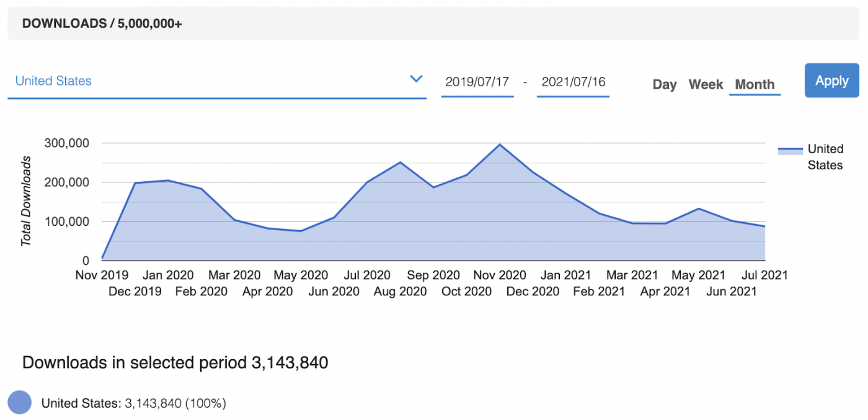This screenshot has width=868, height=420.
Task: Click 'Downloads in selected period 3,143,840' text
Action: (x=175, y=362)
